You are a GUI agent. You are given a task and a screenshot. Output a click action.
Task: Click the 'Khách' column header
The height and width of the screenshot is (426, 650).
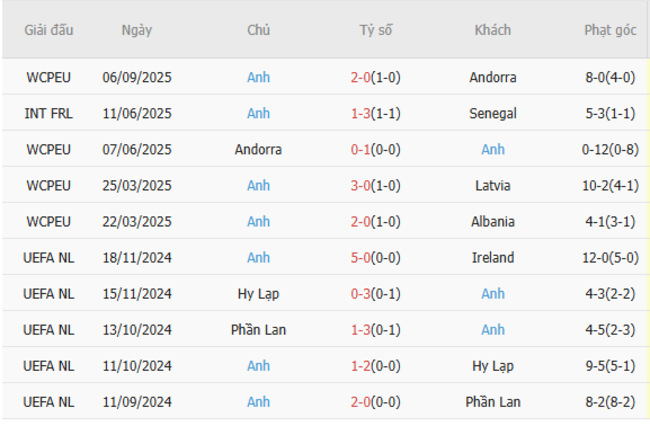[492, 30]
